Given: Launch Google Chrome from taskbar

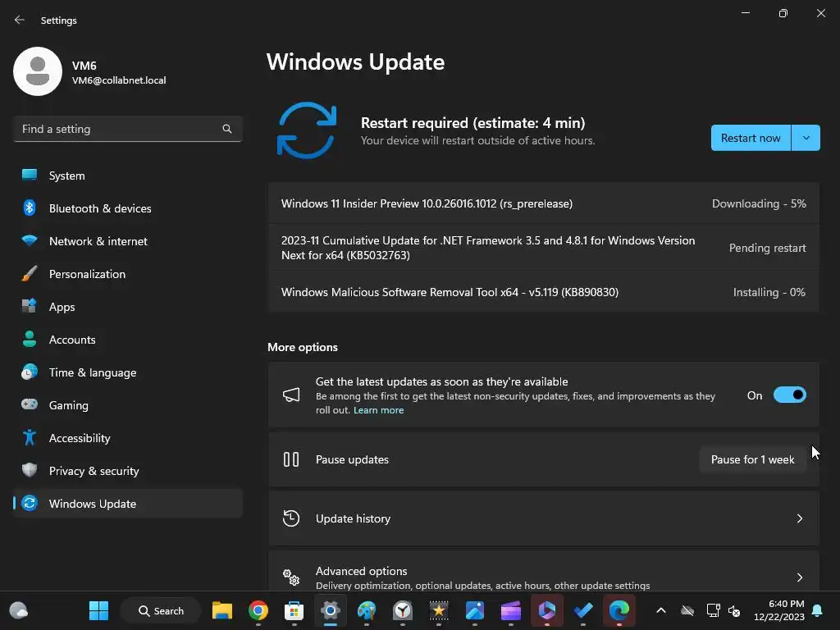Looking at the screenshot, I should click(x=258, y=610).
